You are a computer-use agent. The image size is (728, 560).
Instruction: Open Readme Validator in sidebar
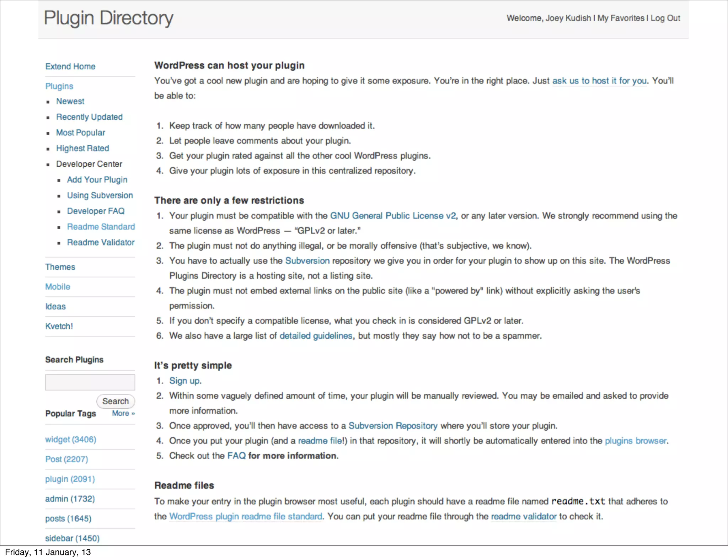[x=101, y=242]
